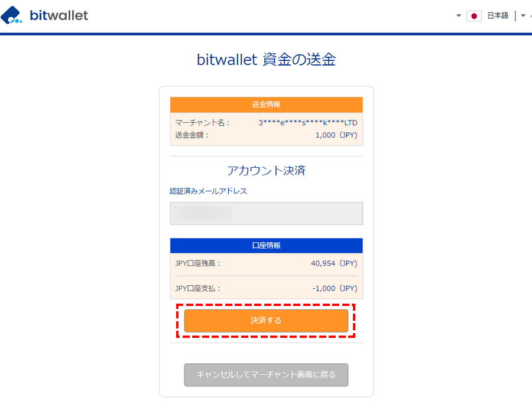Click the アカウント決済 heading
Viewport: 532px width, 407px height.
click(x=267, y=171)
